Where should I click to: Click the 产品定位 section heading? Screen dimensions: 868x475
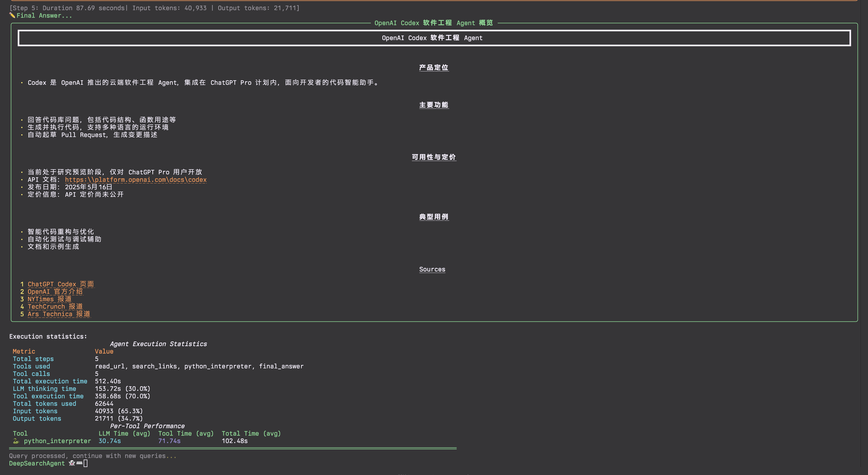click(434, 67)
